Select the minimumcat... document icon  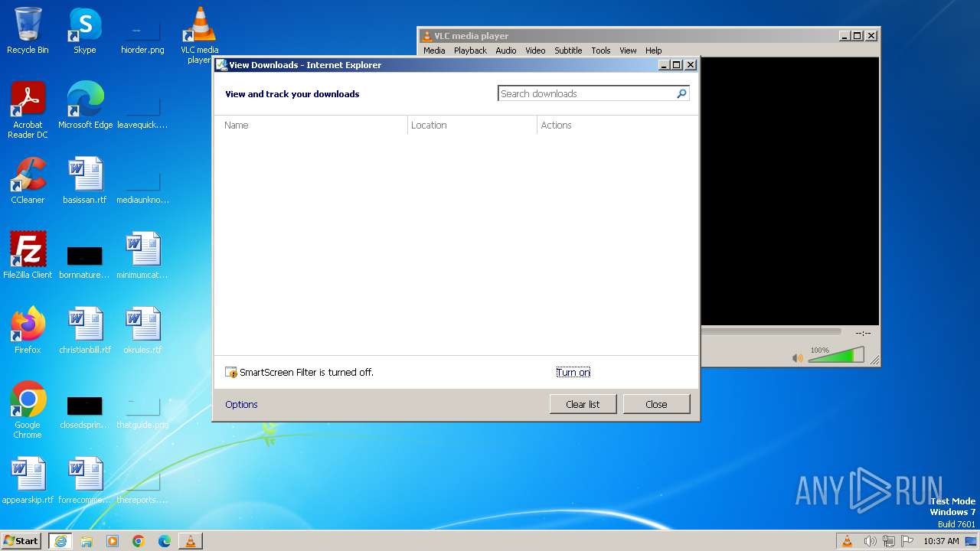[x=142, y=256]
